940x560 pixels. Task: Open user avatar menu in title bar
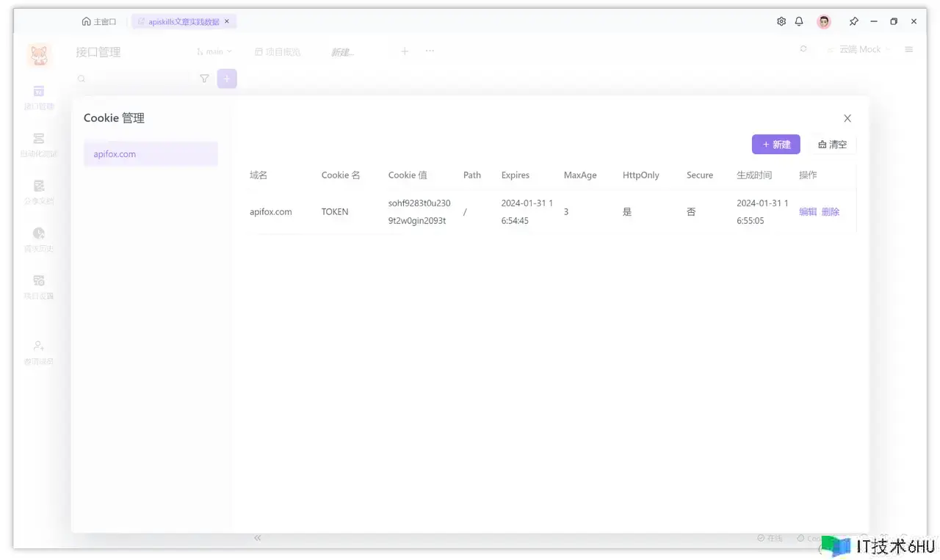[x=824, y=21]
